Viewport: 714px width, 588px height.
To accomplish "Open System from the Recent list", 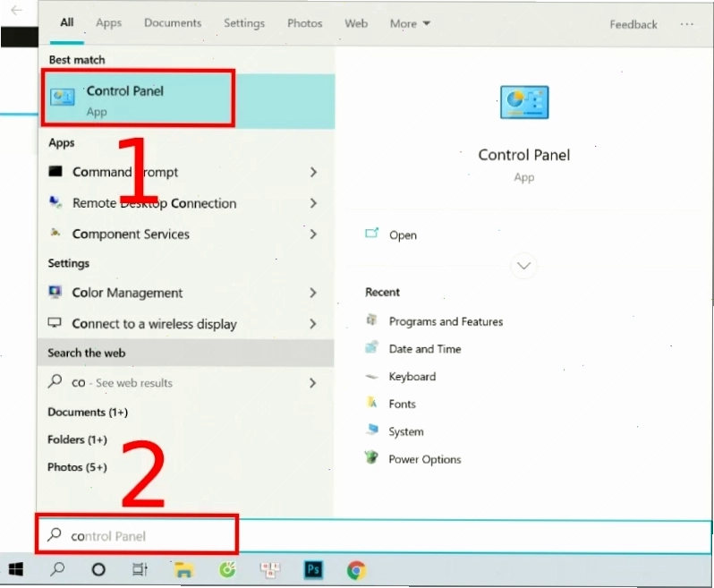I will coord(406,431).
